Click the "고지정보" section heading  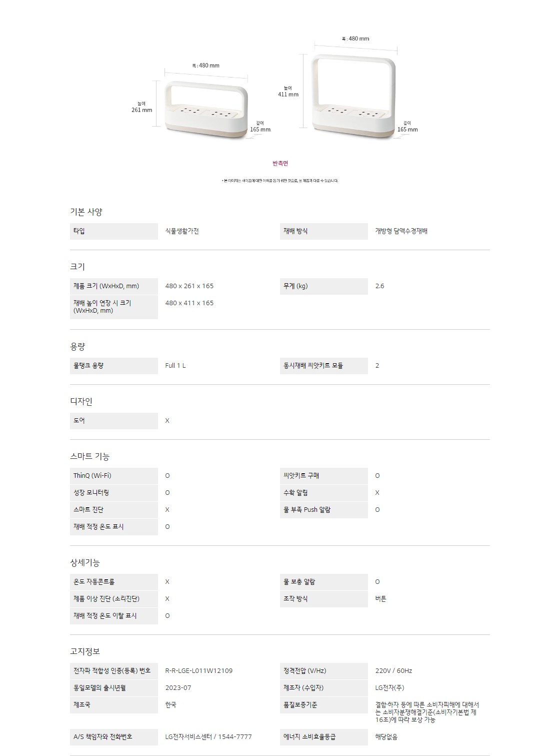(x=85, y=651)
